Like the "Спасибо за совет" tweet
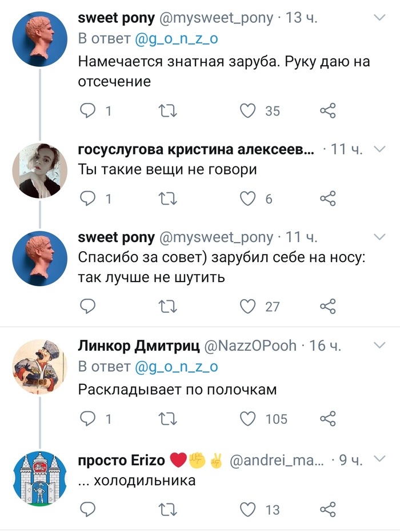Screen dimensions: 400x532 (x=247, y=307)
